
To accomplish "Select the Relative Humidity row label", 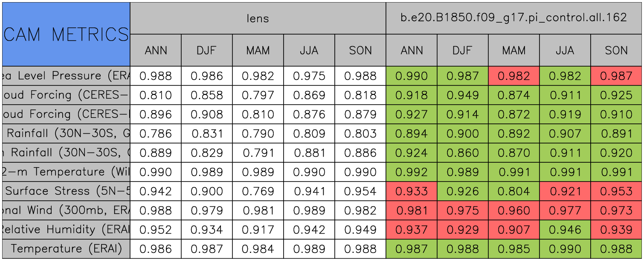I will [x=66, y=230].
